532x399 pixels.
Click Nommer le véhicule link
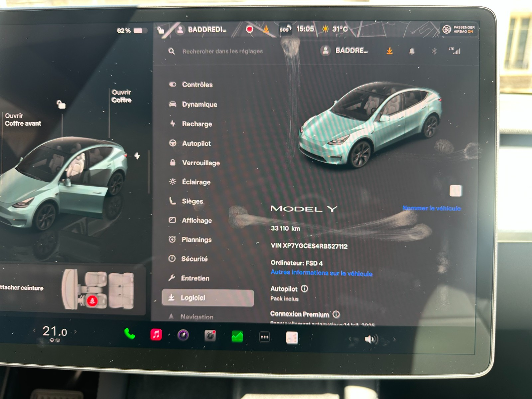[432, 208]
